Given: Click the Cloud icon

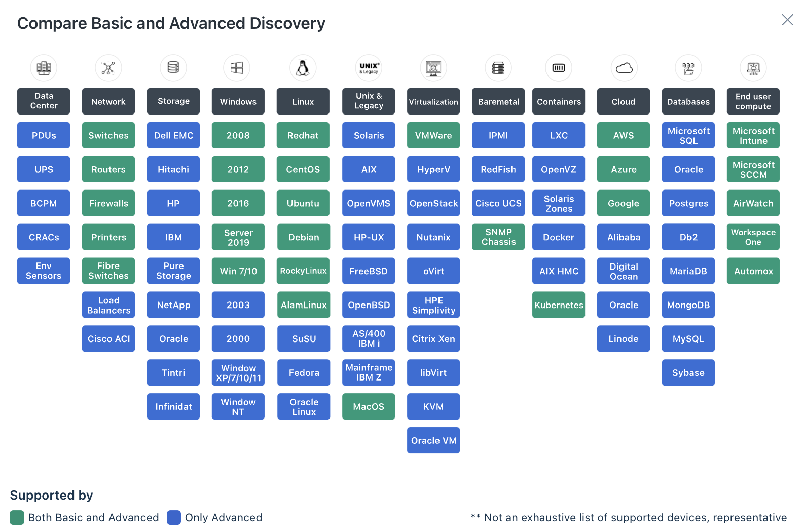Looking at the screenshot, I should click(624, 68).
